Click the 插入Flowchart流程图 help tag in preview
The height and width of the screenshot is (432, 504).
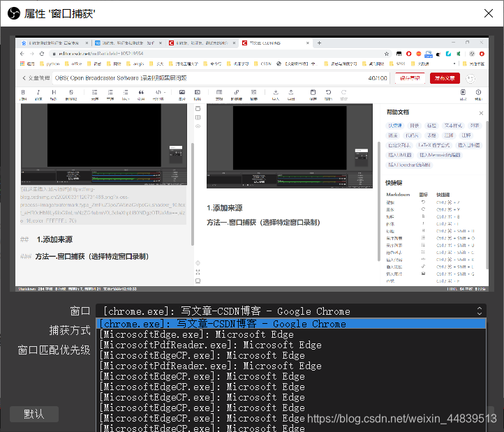pyautogui.click(x=409, y=165)
